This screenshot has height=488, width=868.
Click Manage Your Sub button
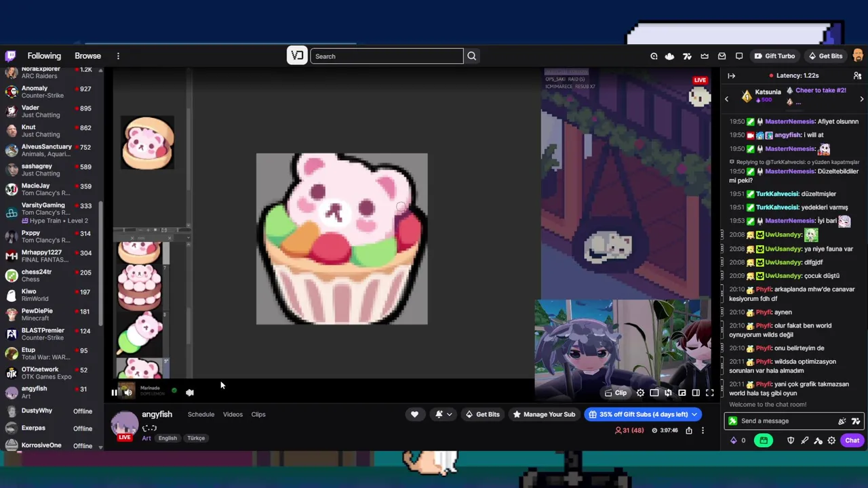pos(544,414)
